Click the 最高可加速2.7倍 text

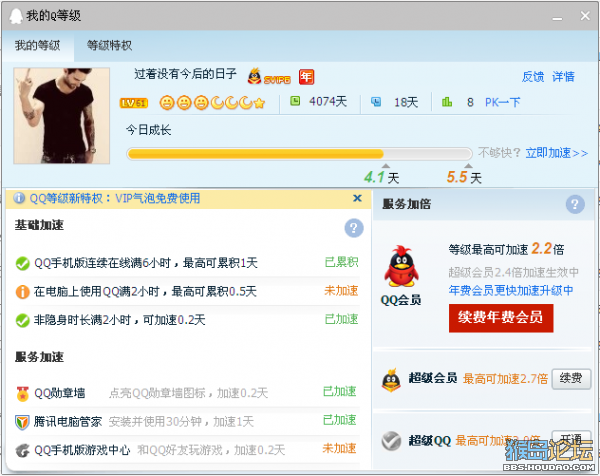point(505,379)
